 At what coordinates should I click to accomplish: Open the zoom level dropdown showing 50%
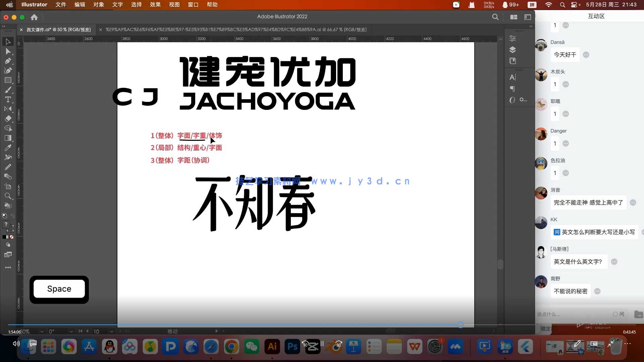coord(42,331)
